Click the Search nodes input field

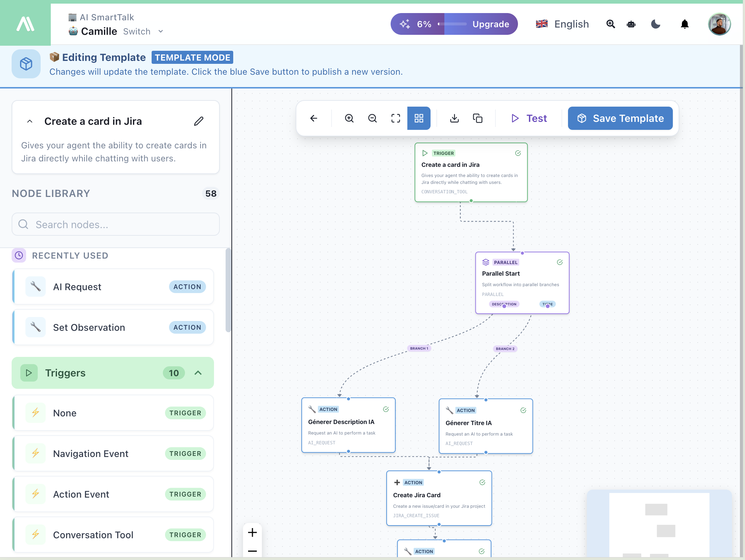click(x=115, y=225)
